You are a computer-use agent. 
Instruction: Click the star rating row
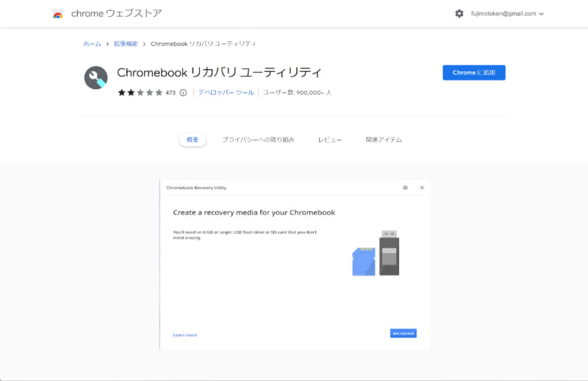click(140, 93)
